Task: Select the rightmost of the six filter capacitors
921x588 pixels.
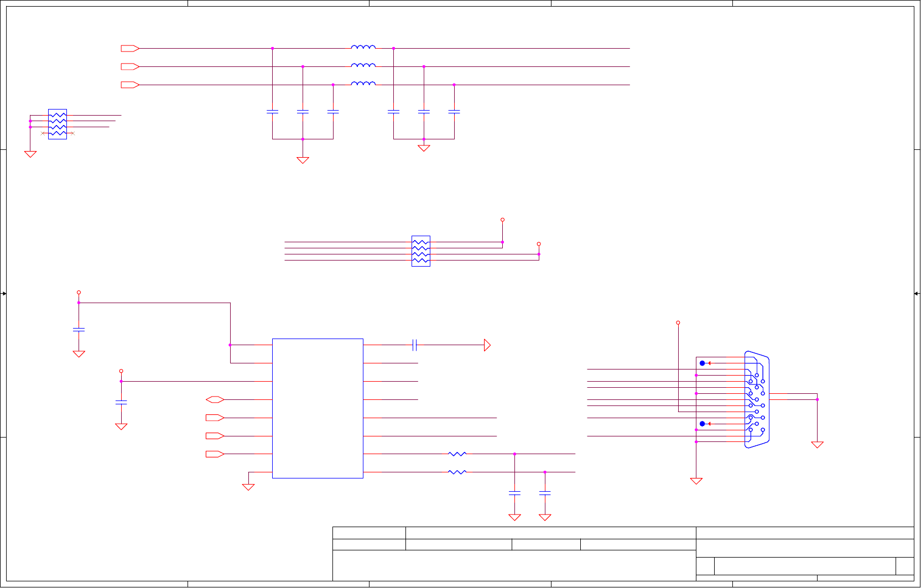Action: click(454, 112)
